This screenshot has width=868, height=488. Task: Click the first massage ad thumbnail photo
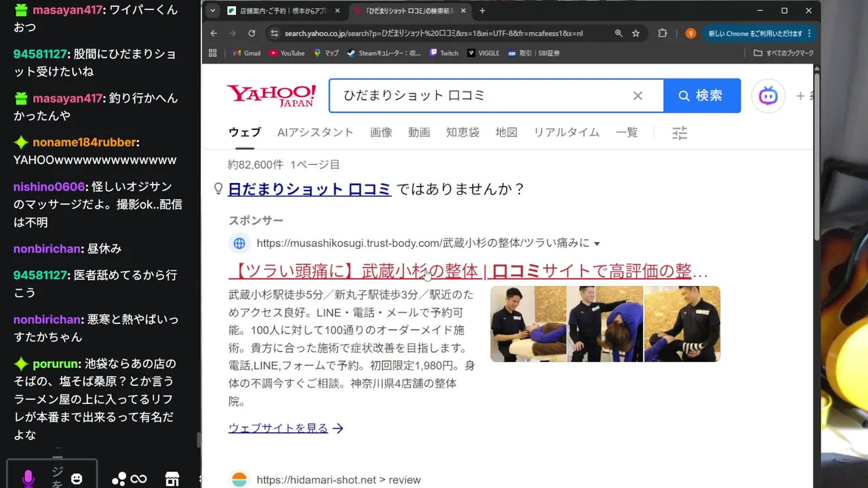click(528, 324)
